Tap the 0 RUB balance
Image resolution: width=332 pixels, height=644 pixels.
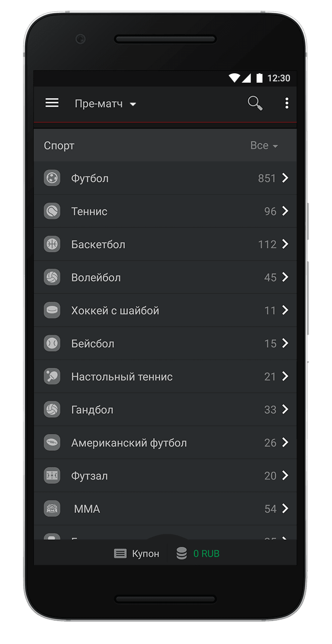click(x=206, y=554)
